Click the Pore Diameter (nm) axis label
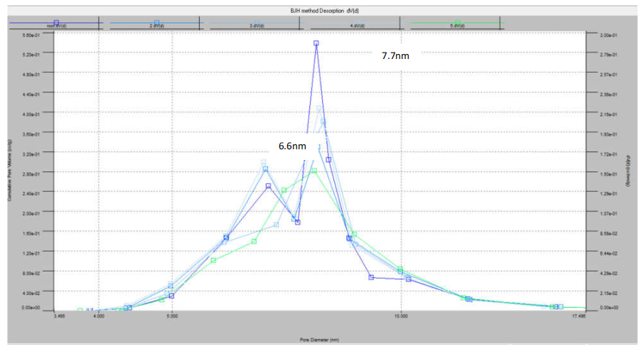Screen dimensions: 644x349 click(x=320, y=339)
